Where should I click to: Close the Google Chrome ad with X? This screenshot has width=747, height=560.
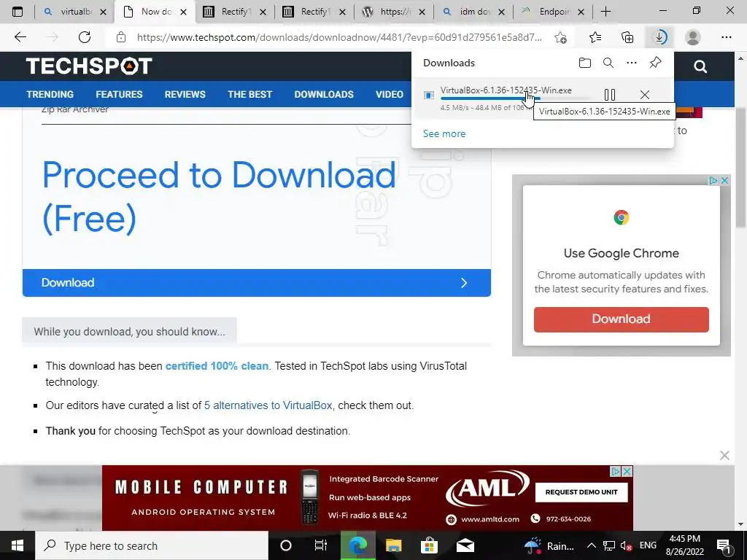pyautogui.click(x=724, y=181)
